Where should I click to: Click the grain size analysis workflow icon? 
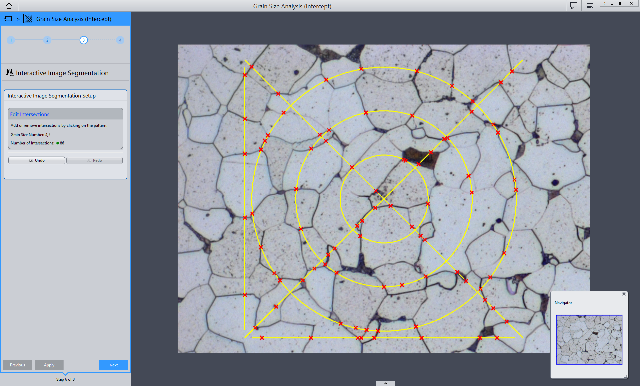click(x=28, y=19)
